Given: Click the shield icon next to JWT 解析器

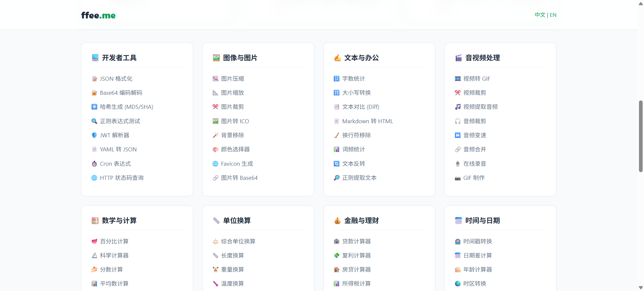Looking at the screenshot, I should pos(95,135).
